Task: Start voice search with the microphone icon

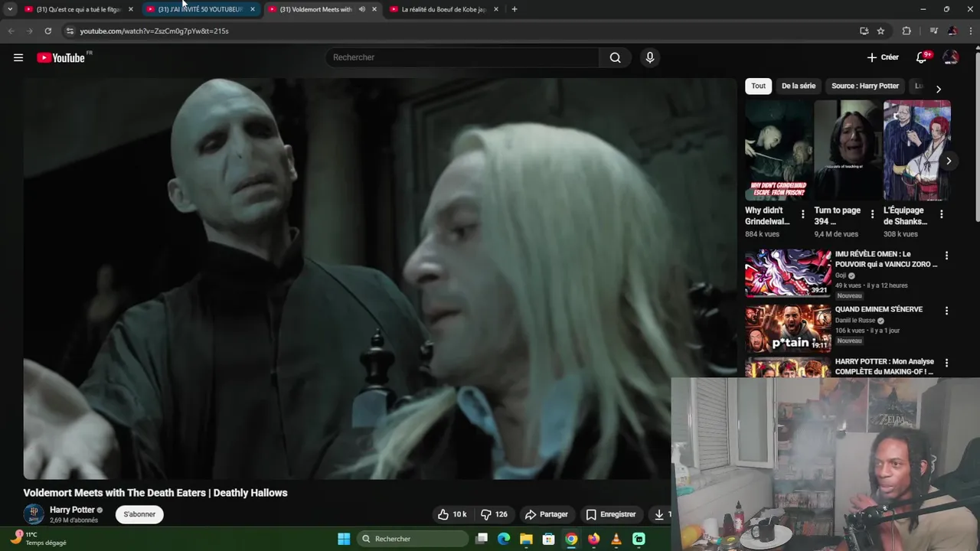Action: coord(650,57)
